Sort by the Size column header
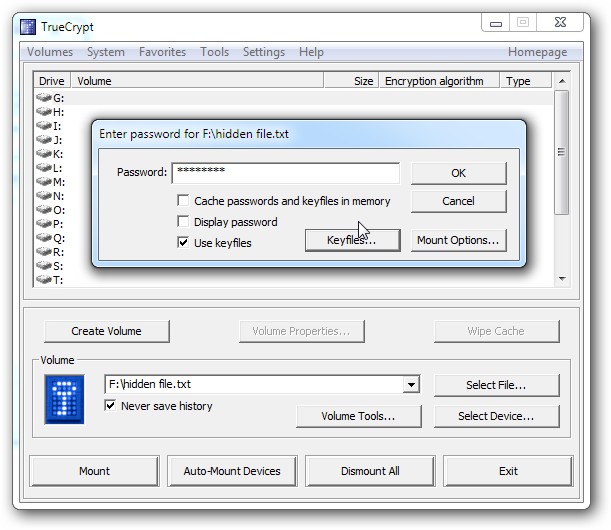 351,81
